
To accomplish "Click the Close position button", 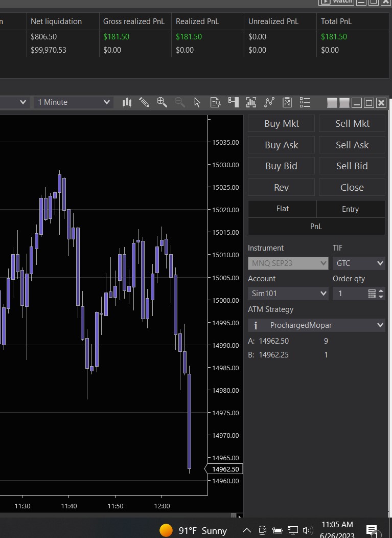I will (x=352, y=187).
